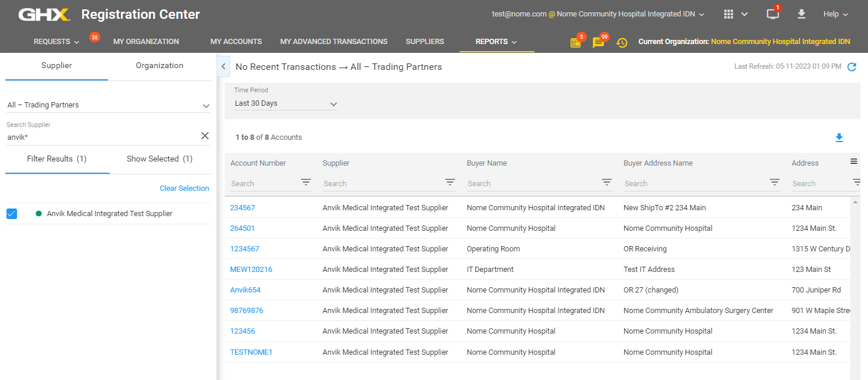
Task: Go to My Organization
Action: pos(146,42)
